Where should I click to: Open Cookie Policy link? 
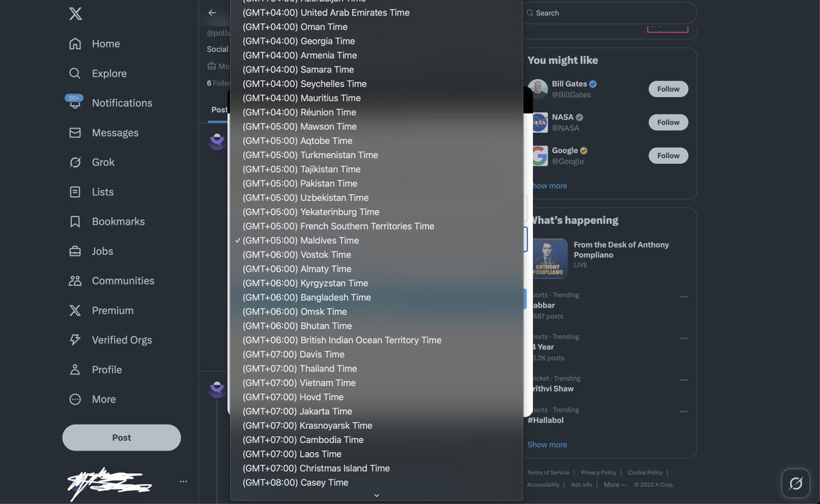point(645,473)
